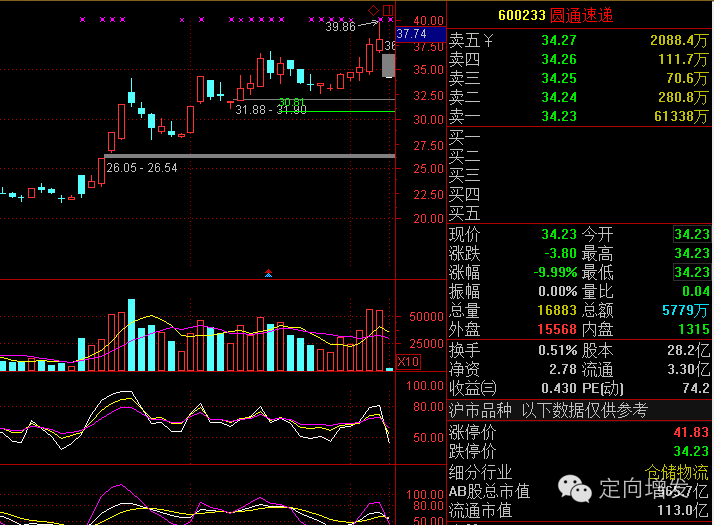Select the 卖三 price 34.25
Image resolution: width=714 pixels, height=525 pixels.
pos(559,79)
